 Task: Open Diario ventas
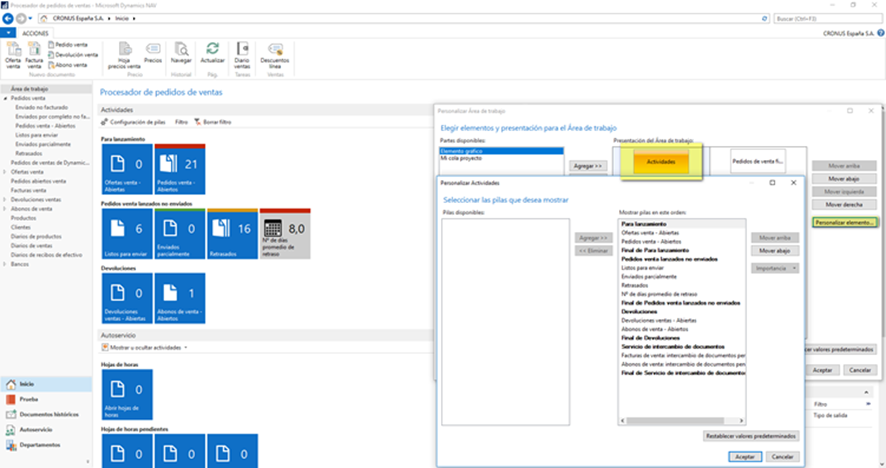(242, 55)
